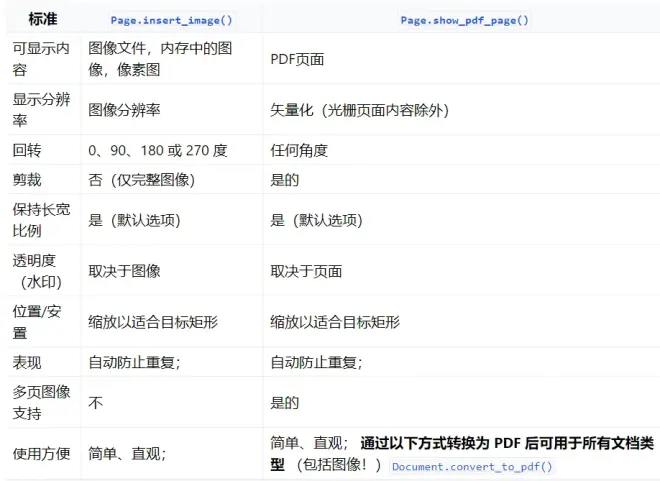
Task: Open the Page.show_pdf_page() header link
Action: [x=464, y=20]
